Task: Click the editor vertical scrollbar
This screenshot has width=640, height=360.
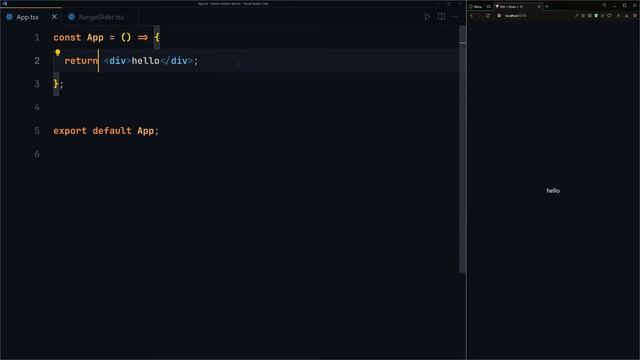Action: tap(462, 149)
